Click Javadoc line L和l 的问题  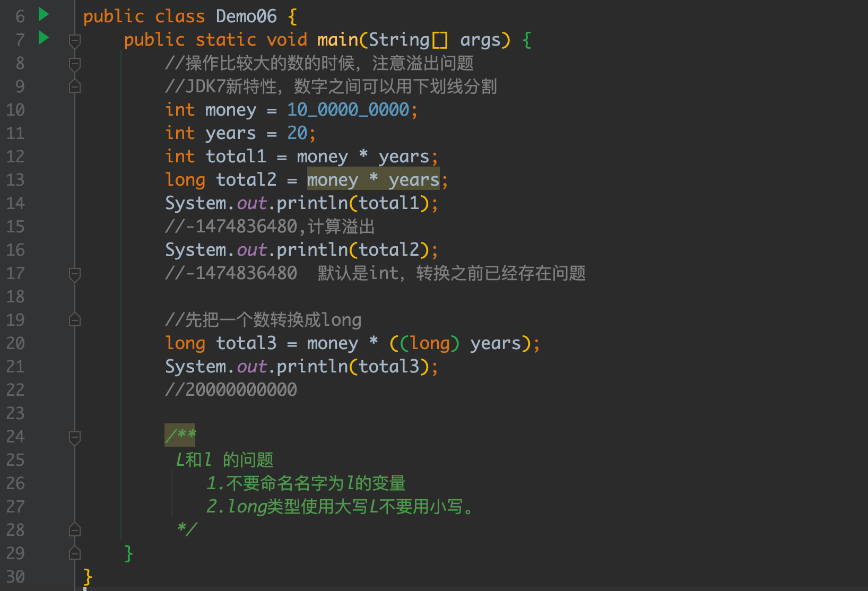pyautogui.click(x=225, y=460)
